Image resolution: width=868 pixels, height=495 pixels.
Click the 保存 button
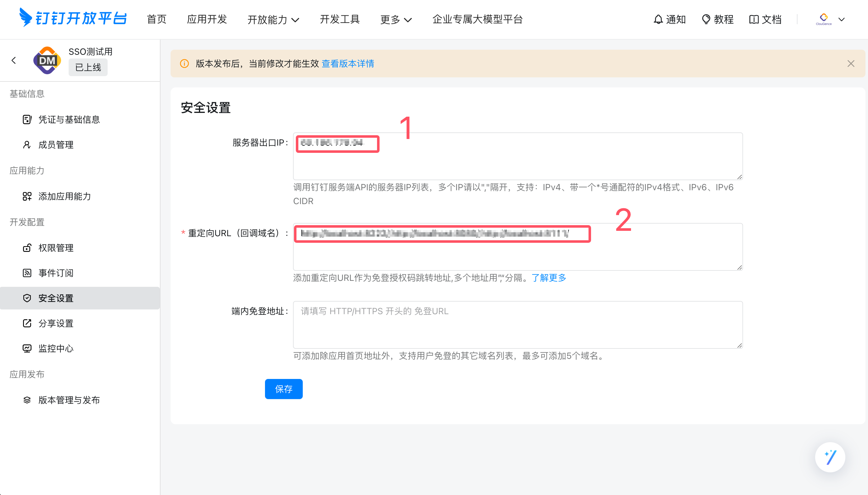pyautogui.click(x=283, y=389)
